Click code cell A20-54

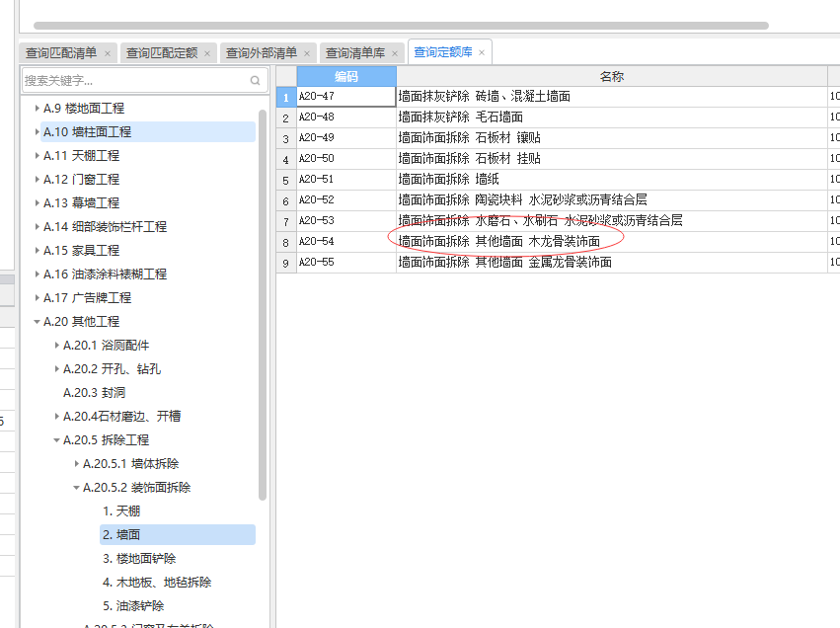(346, 242)
